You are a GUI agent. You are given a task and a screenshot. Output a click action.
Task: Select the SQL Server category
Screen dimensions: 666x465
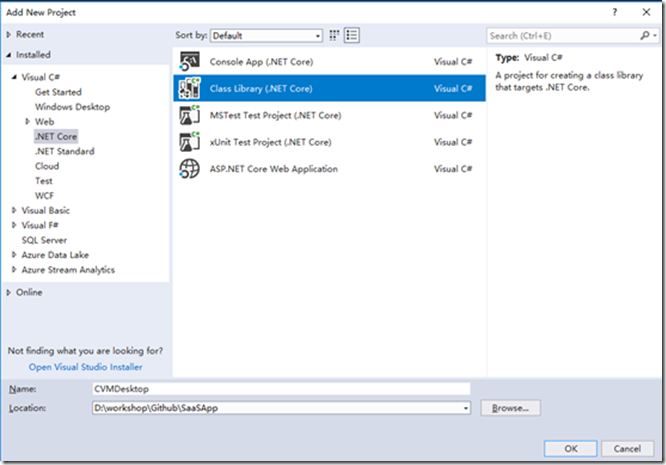coord(44,240)
